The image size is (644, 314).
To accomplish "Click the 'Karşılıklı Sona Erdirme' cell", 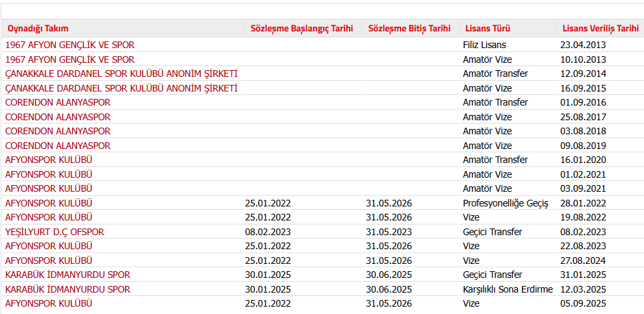I will point(508,289).
